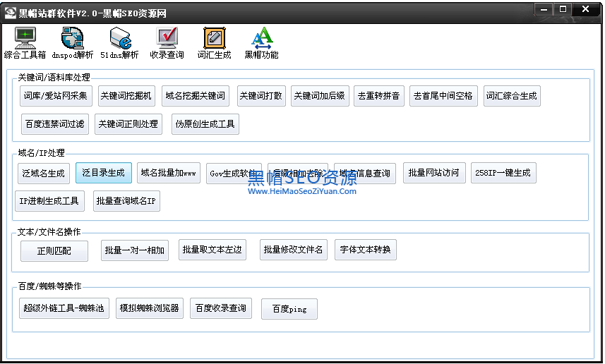Click the 百度ping button

coord(289,309)
